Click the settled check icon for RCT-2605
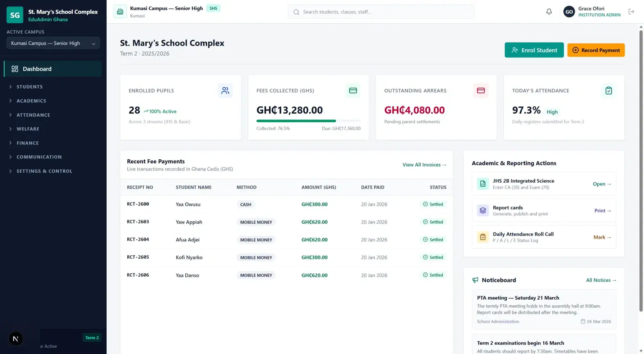Screen dimensions: 644x354 [425, 257]
